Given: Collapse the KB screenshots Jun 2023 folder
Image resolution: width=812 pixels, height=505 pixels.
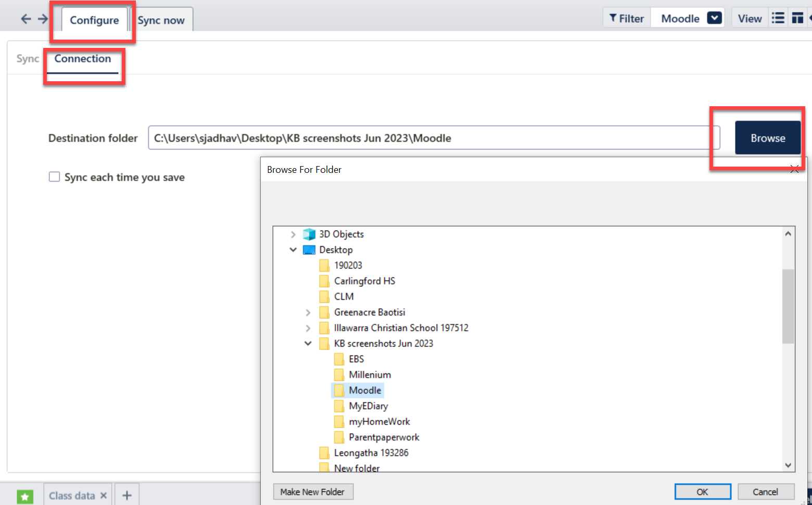Looking at the screenshot, I should coord(308,344).
